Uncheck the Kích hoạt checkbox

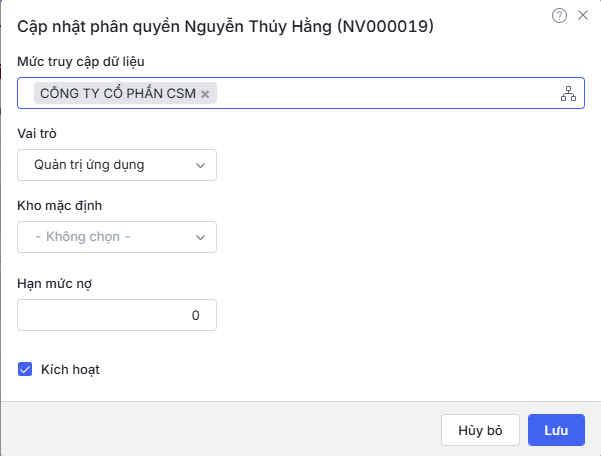(x=26, y=369)
